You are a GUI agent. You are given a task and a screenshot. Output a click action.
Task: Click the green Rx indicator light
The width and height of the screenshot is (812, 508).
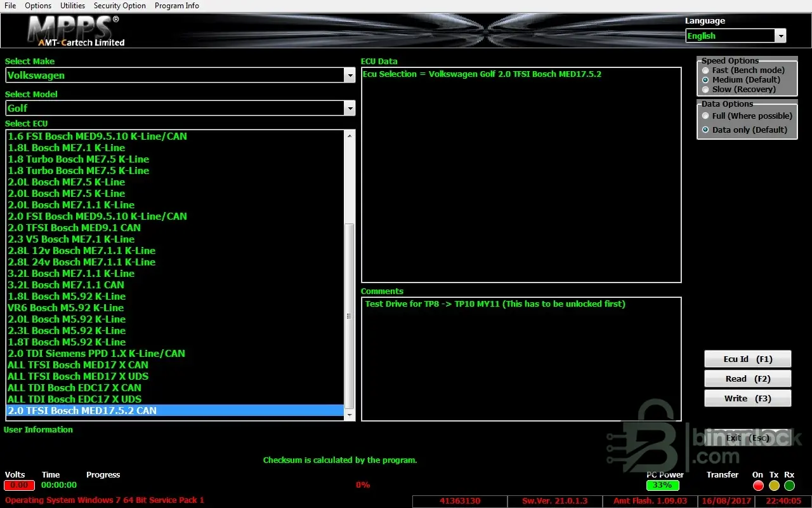[x=789, y=486]
